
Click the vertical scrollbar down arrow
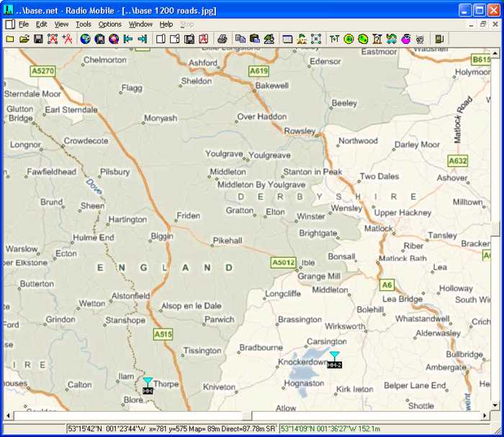click(x=495, y=405)
